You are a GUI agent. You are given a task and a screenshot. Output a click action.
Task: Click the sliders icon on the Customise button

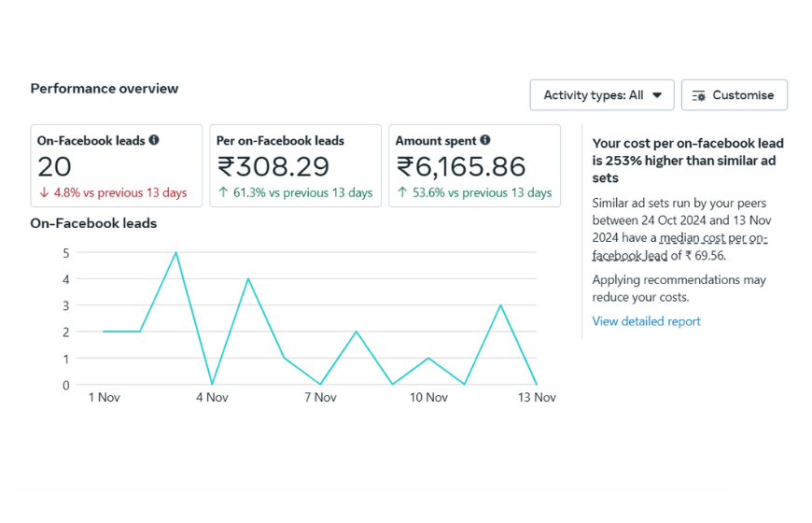[x=699, y=95]
